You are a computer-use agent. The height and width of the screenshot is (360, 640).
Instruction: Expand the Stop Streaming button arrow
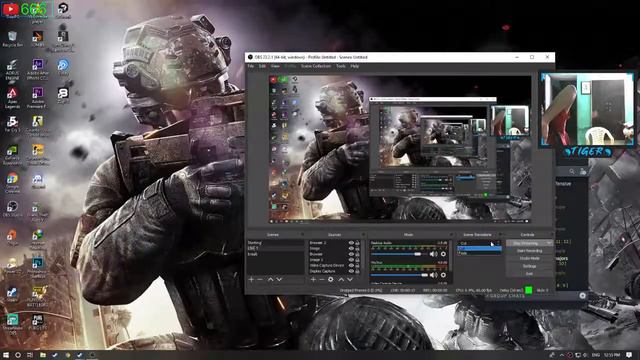pyautogui.click(x=549, y=243)
